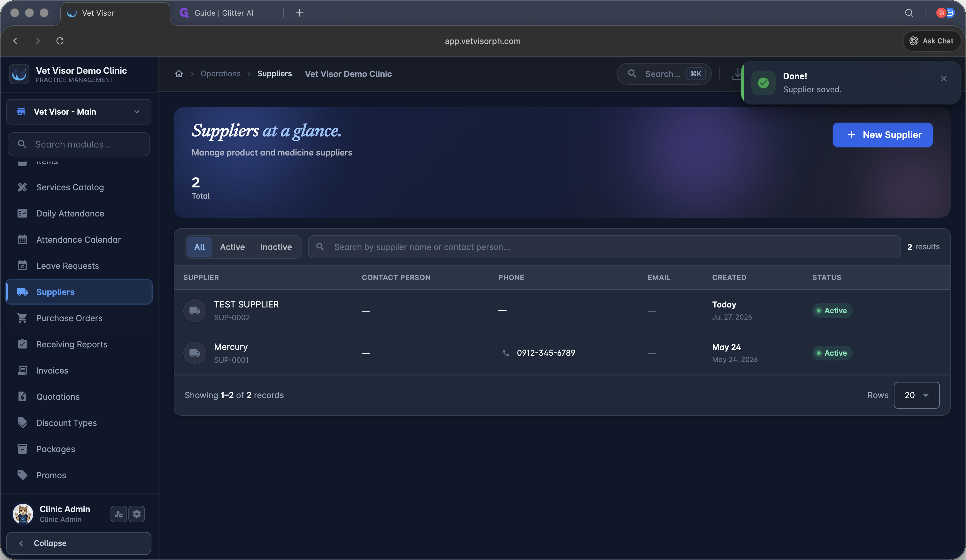The image size is (966, 560).
Task: Click the New Supplier button
Action: point(882,134)
